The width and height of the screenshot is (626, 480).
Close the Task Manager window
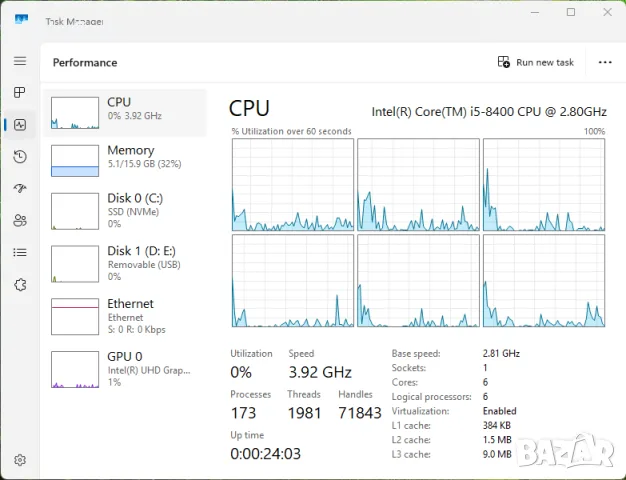(607, 12)
